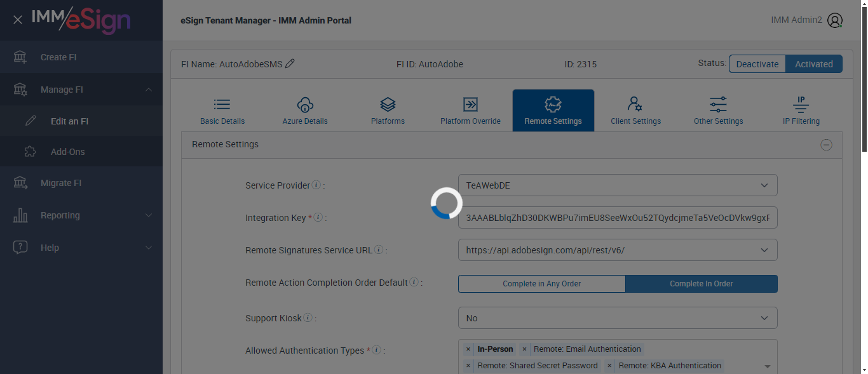The width and height of the screenshot is (868, 374).
Task: Click the Service Provider info icon
Action: [x=316, y=185]
